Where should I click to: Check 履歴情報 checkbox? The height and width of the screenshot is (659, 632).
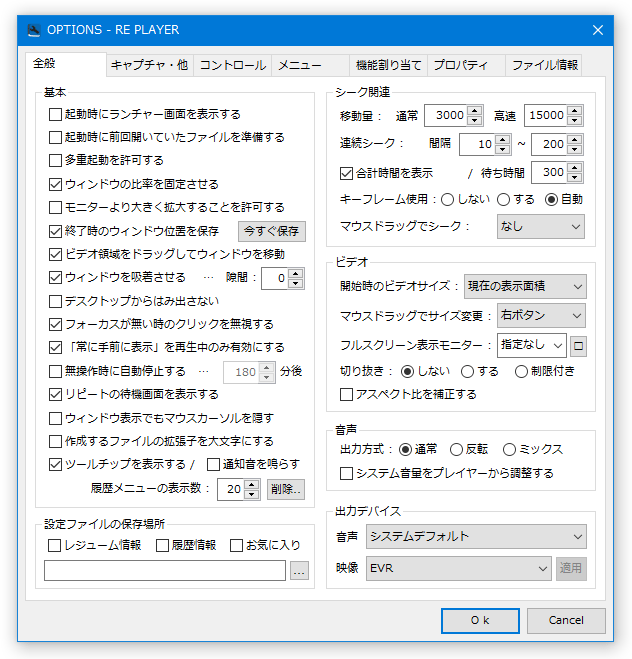162,545
